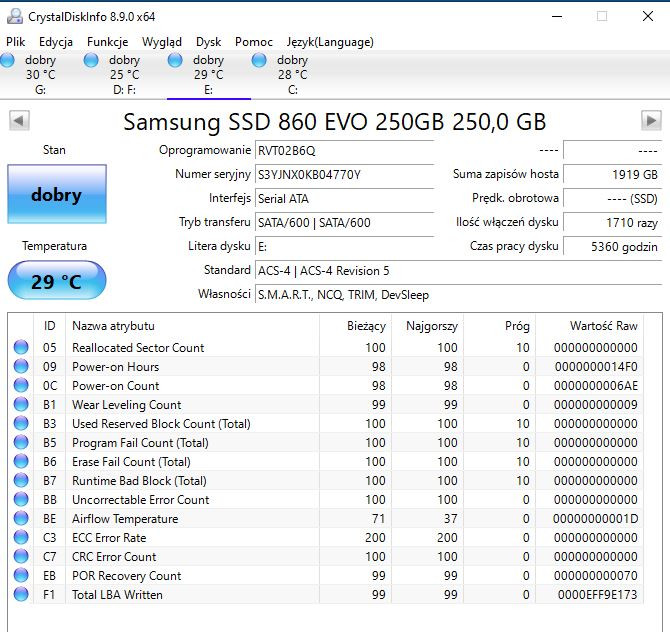
Task: Select the Wear Leveling Count row name
Action: [x=126, y=405]
